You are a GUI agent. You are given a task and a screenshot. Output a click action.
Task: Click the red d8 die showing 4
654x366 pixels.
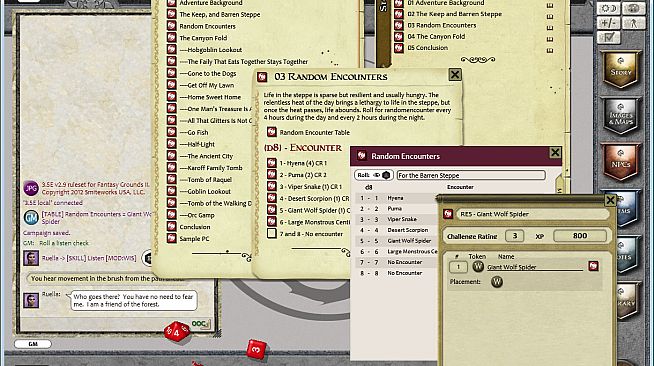(x=177, y=332)
